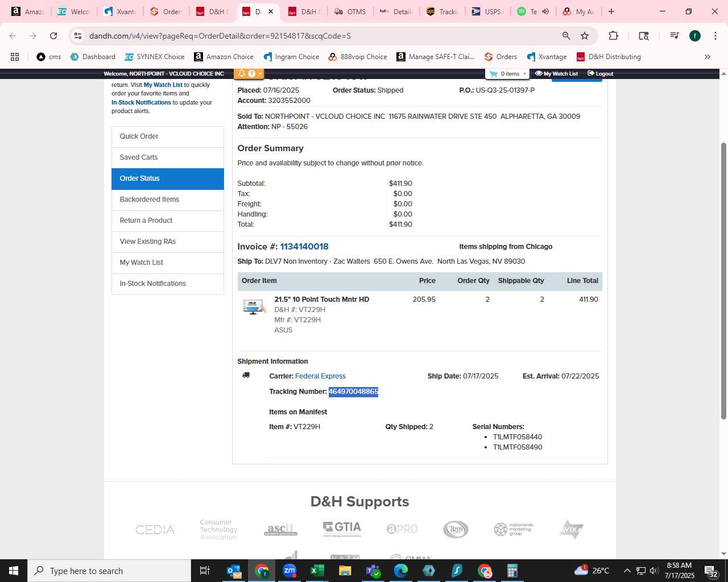
Task: Show more bookmarks with double chevron
Action: point(708,57)
